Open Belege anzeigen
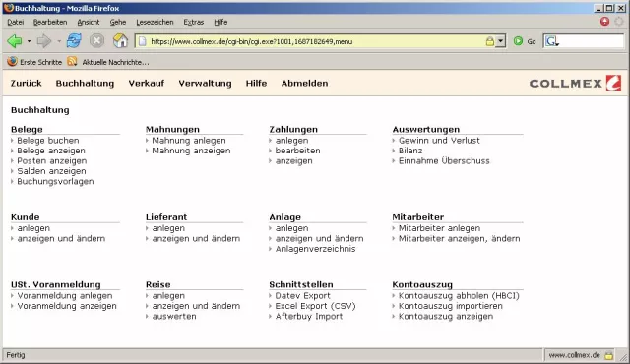 click(51, 151)
